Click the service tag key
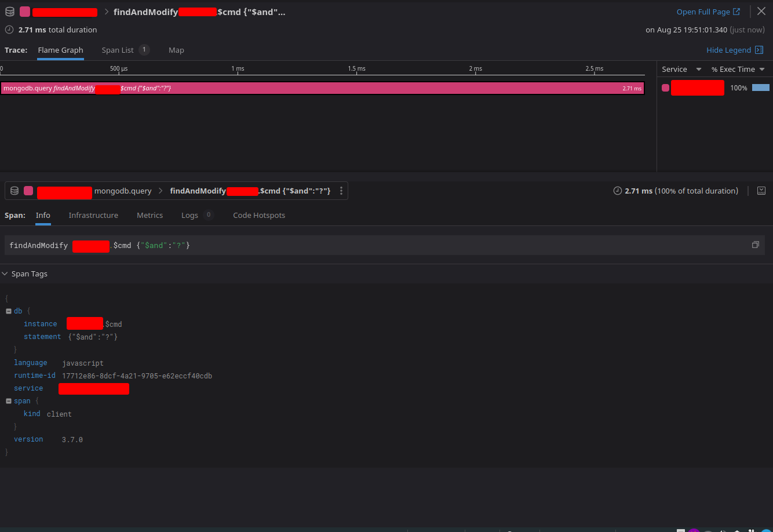Screen dimensions: 773x532 pyautogui.click(x=28, y=388)
